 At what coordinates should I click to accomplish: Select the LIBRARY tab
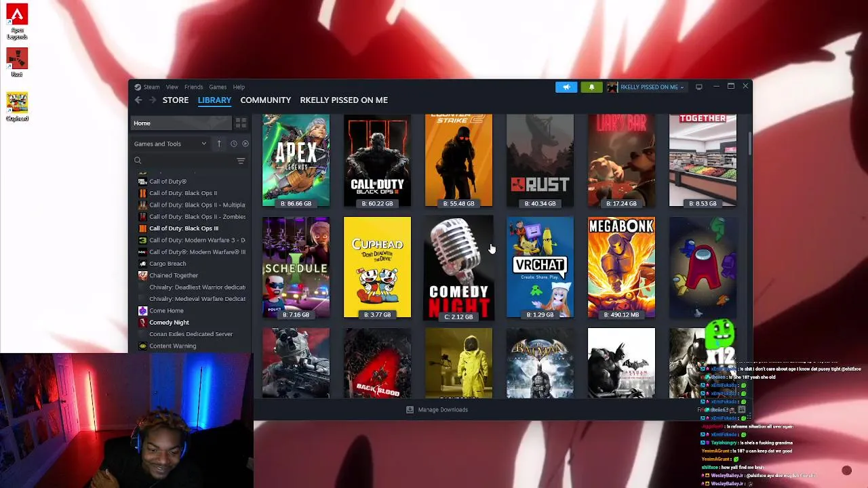(214, 100)
